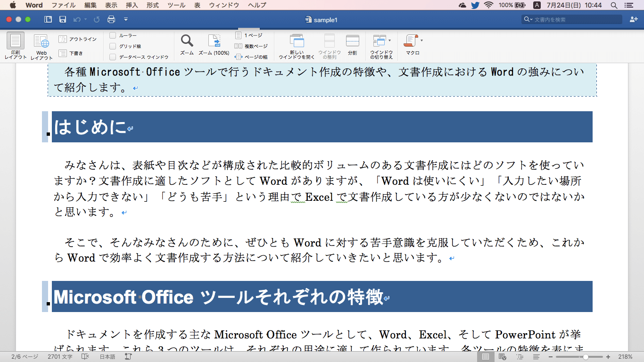Viewport: 644px width, 362px height.
Task: Open the ツール menu
Action: tap(176, 5)
